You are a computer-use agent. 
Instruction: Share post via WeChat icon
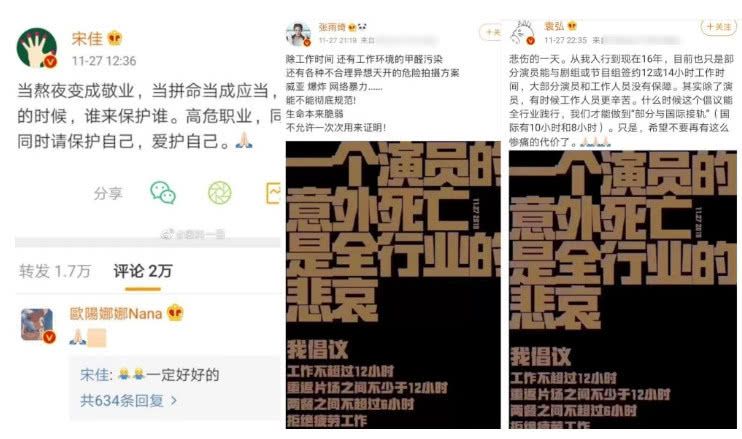(163, 193)
